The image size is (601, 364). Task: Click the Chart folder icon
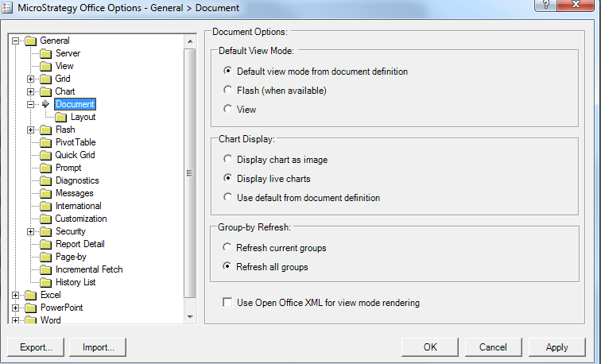coord(45,91)
